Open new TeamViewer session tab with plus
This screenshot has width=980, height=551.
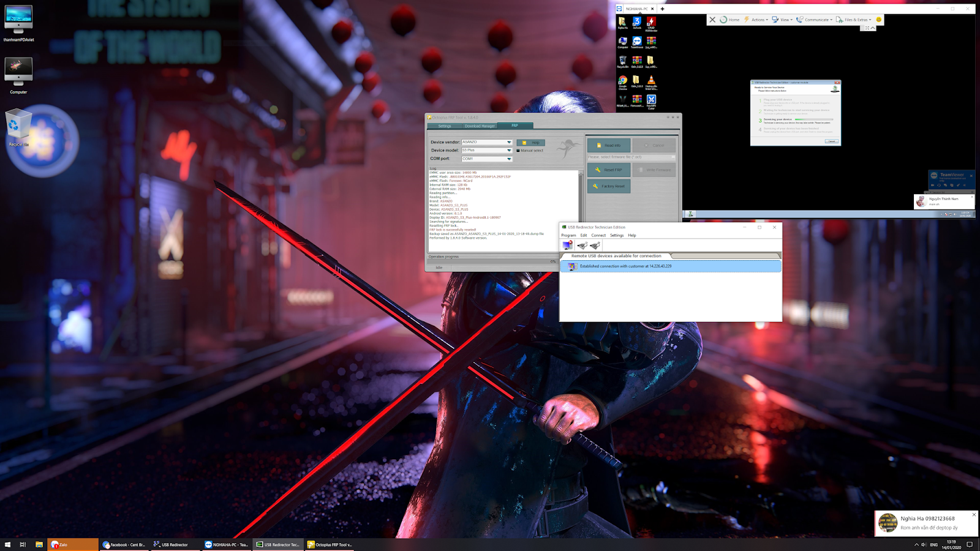point(662,9)
